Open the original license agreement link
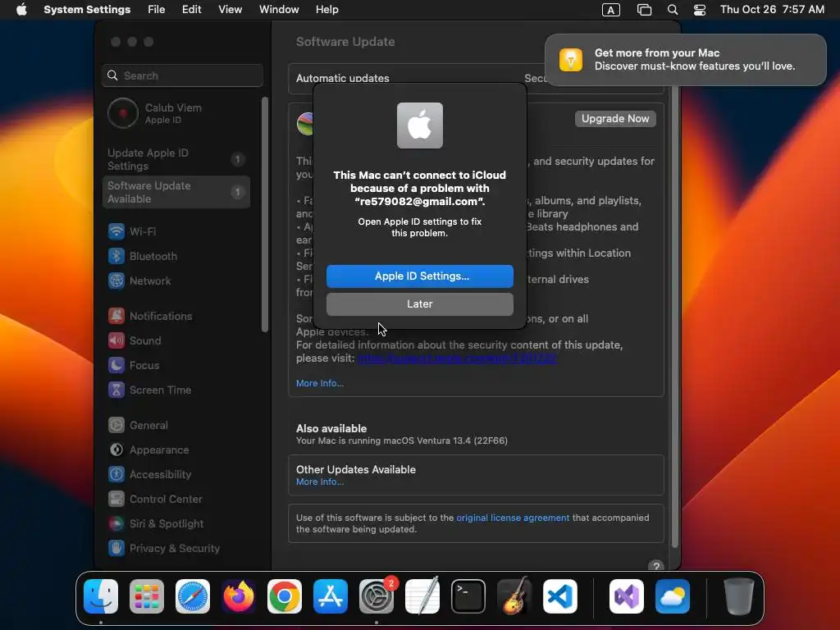The width and height of the screenshot is (840, 630). point(513,518)
